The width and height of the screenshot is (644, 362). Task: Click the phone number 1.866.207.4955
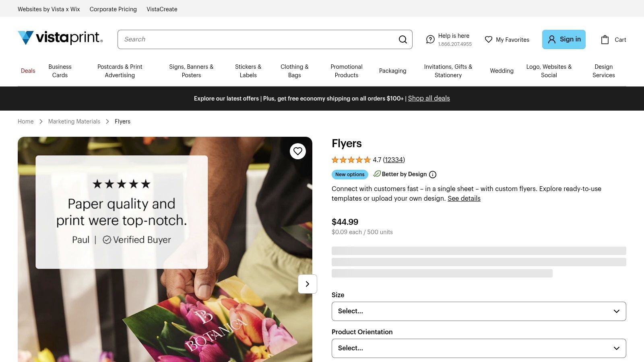tap(455, 44)
